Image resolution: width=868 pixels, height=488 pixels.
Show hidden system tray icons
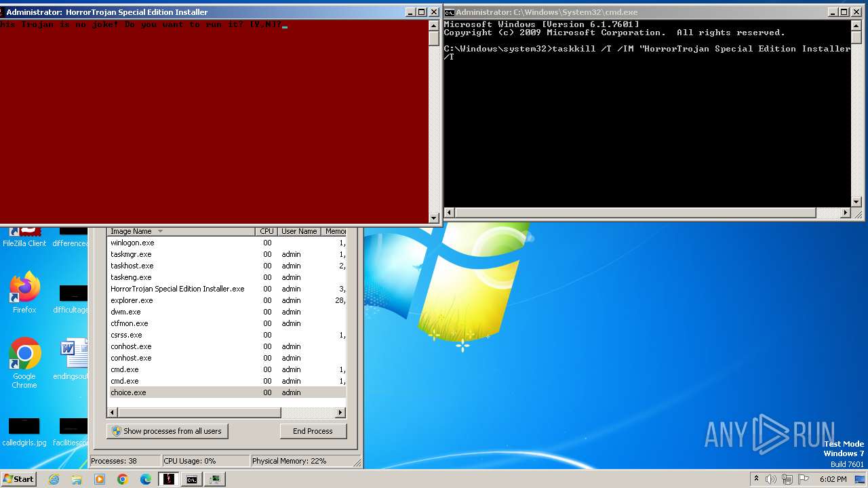coord(756,479)
